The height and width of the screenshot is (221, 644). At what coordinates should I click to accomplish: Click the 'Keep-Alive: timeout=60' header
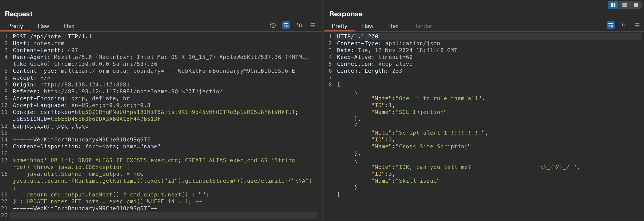[374, 57]
